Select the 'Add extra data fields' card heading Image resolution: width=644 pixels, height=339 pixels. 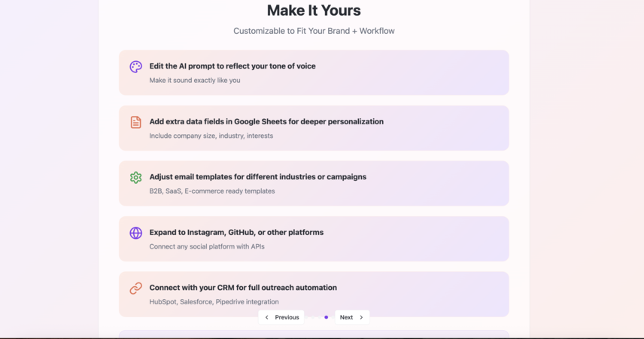(266, 121)
